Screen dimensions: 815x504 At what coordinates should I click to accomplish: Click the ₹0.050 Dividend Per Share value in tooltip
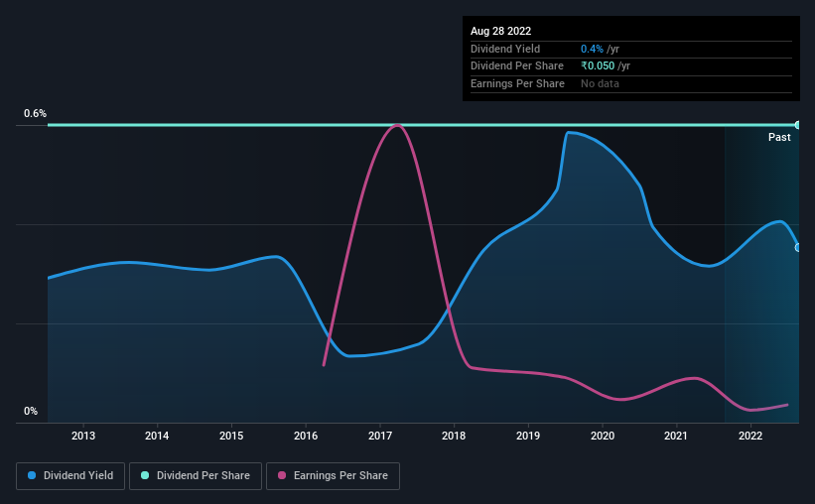coord(598,66)
